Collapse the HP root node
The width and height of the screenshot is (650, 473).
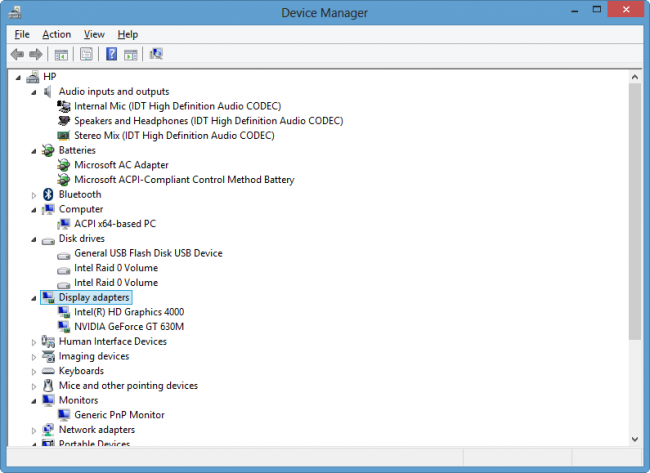click(x=18, y=78)
